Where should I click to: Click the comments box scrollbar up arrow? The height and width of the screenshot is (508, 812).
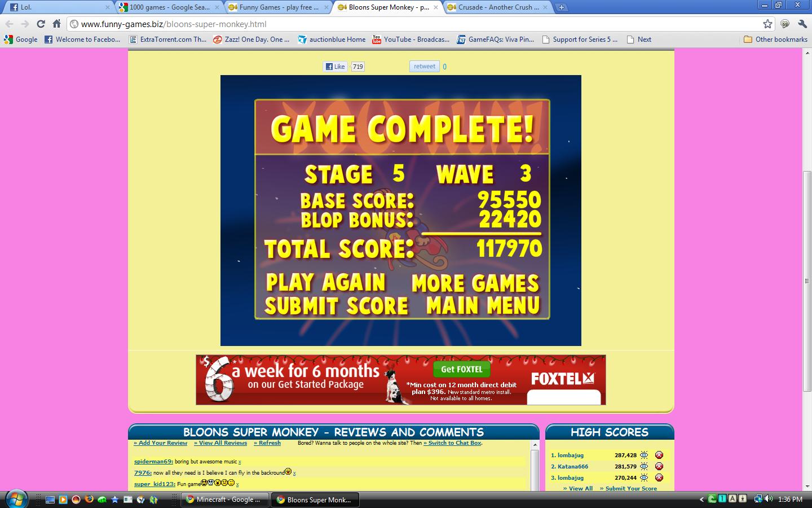coord(535,445)
